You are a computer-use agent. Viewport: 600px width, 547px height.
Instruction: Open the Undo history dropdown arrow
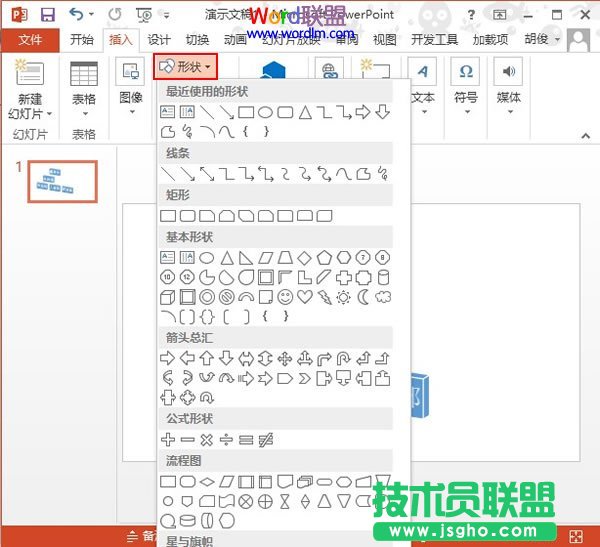(x=91, y=15)
